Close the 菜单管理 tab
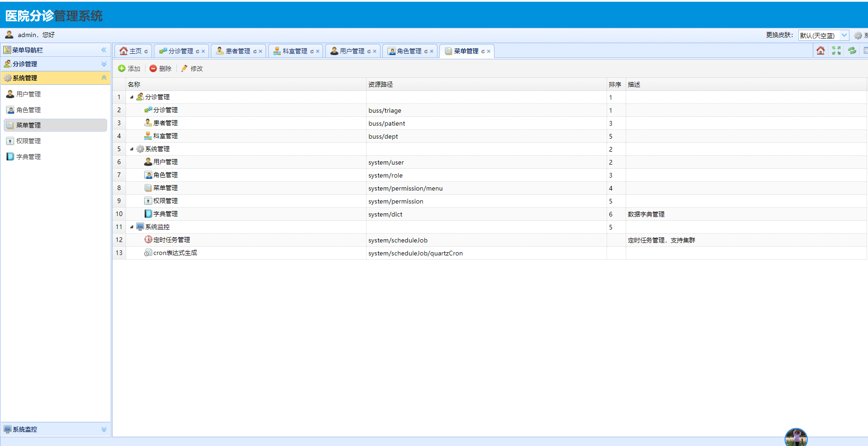Viewport: 868px width, 446px height. coord(488,51)
